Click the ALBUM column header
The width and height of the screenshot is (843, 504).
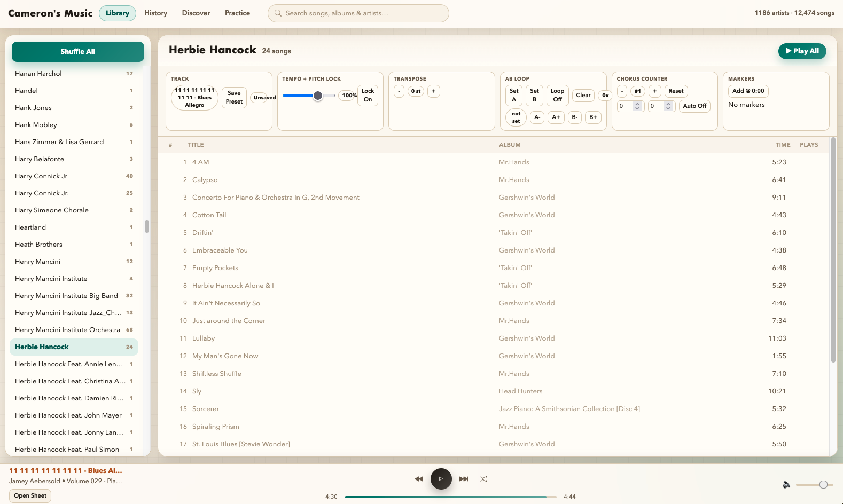click(x=510, y=145)
